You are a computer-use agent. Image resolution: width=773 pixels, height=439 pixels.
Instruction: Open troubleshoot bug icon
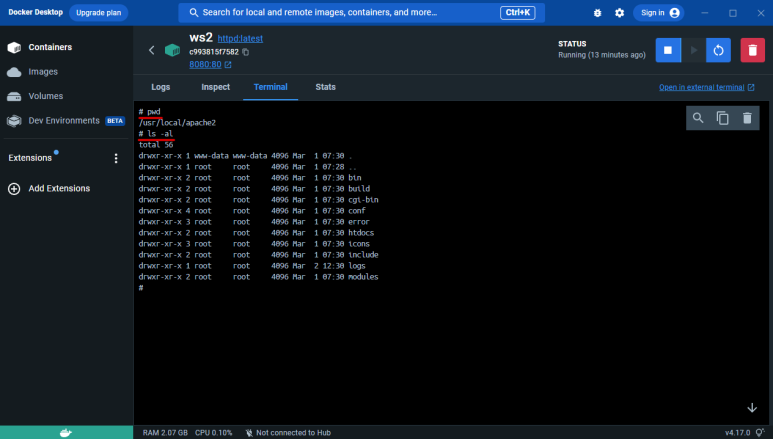coord(597,13)
